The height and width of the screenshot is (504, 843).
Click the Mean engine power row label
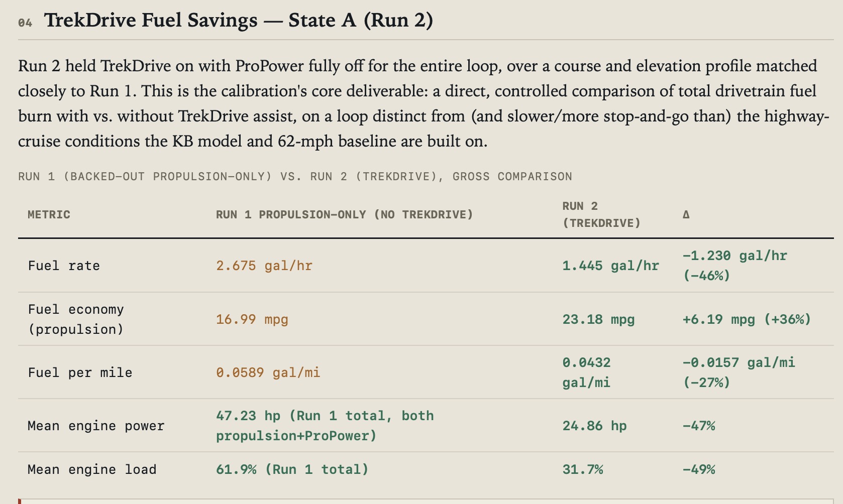[96, 426]
